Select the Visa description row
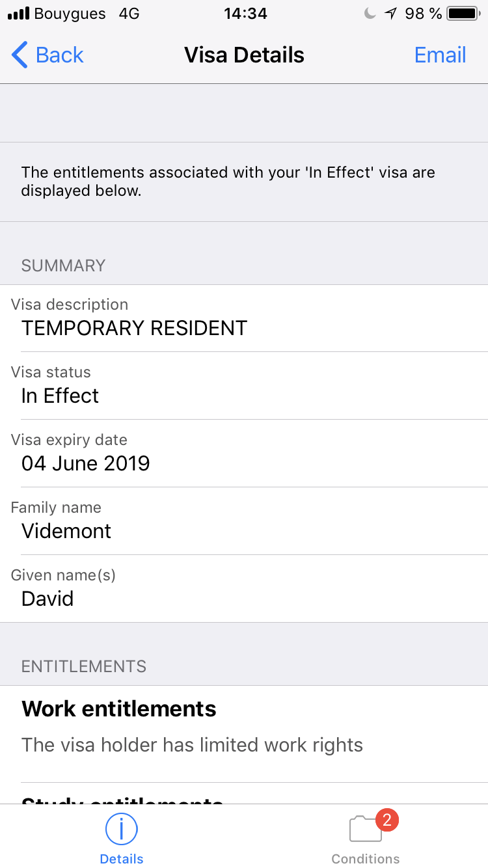 [x=244, y=318]
